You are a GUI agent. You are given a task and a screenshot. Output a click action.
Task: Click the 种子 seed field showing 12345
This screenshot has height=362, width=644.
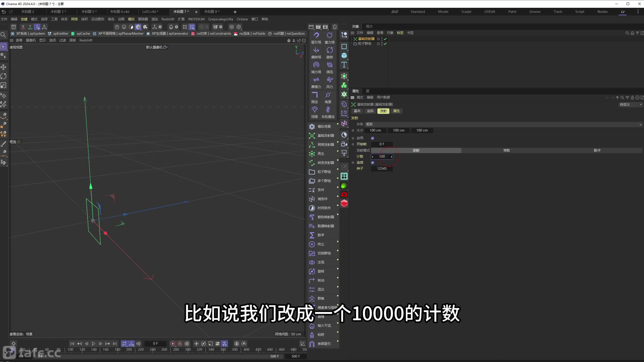tap(382, 168)
